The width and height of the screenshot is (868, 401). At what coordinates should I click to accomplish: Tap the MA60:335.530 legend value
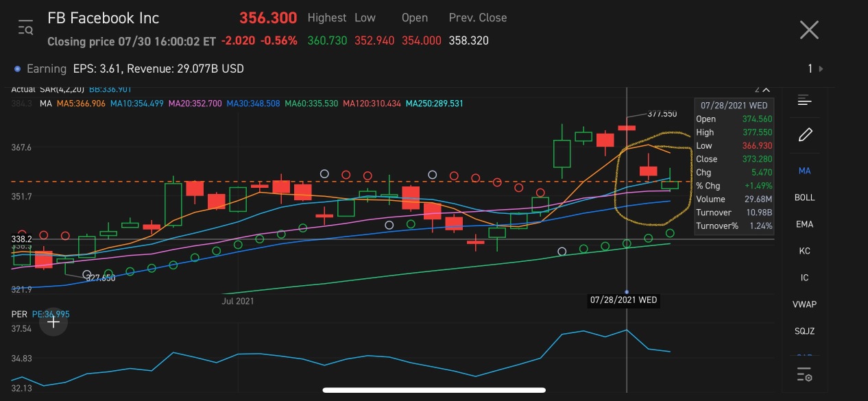point(311,104)
